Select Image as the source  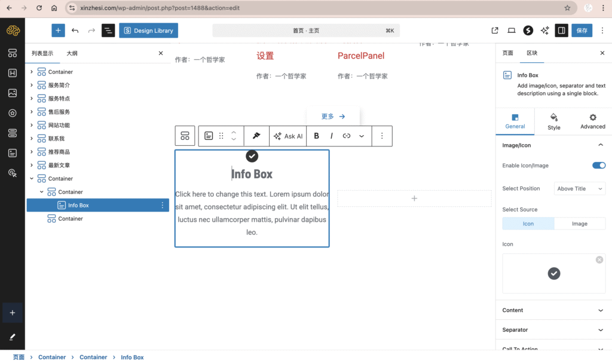pyautogui.click(x=579, y=224)
